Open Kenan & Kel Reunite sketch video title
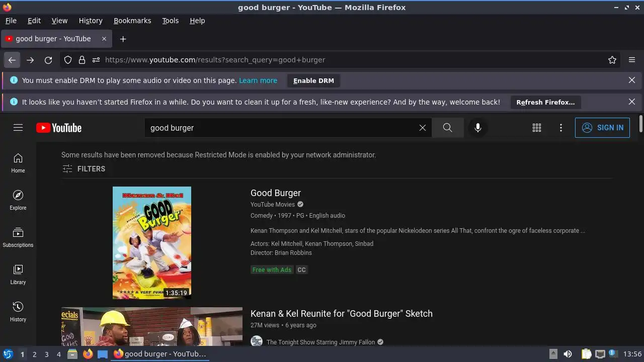Screen dimensions: 644x362 (342, 314)
